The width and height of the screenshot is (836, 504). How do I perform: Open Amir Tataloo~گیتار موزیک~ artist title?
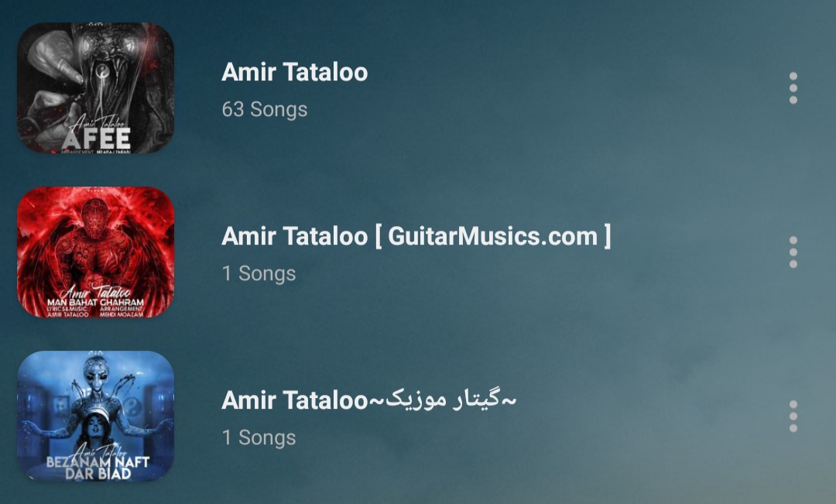click(x=369, y=400)
